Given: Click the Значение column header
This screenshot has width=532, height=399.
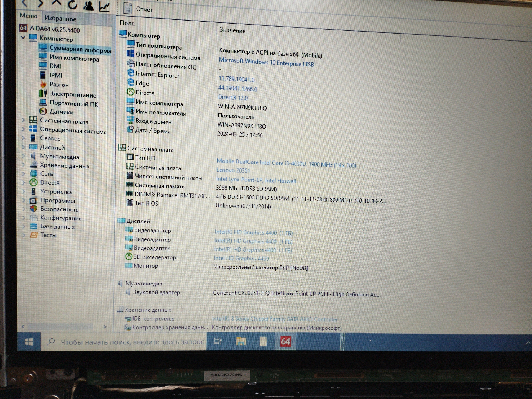Looking at the screenshot, I should tap(232, 30).
